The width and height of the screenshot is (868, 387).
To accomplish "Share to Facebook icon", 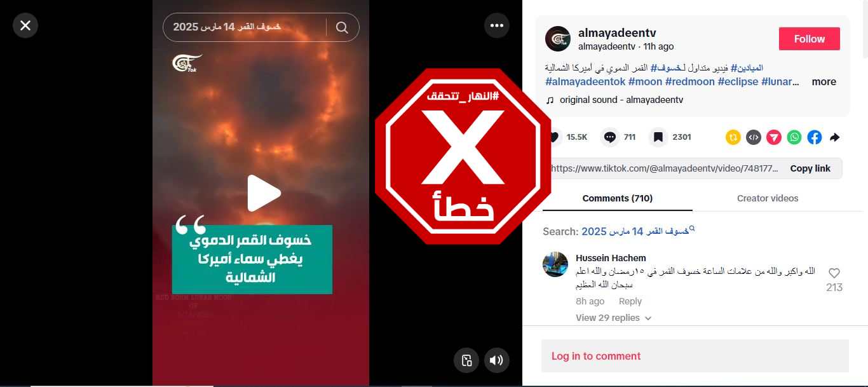I will click(x=815, y=137).
